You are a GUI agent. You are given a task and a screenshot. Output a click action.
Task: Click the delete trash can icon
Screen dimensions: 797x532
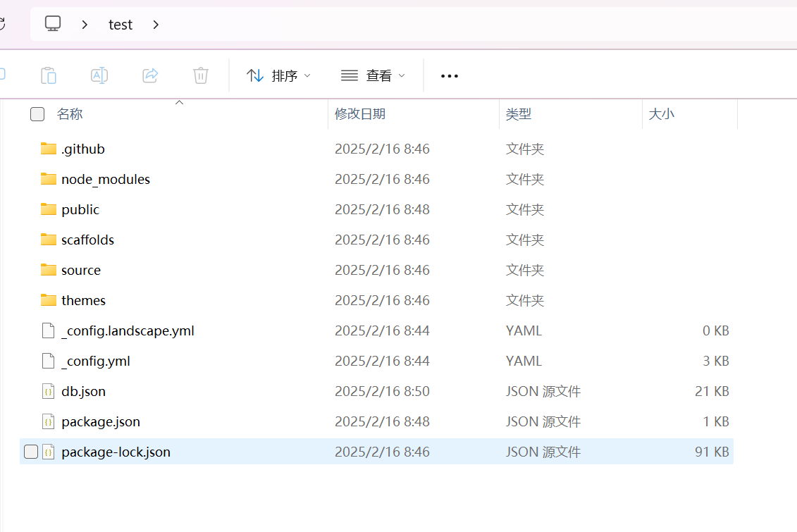(x=201, y=75)
